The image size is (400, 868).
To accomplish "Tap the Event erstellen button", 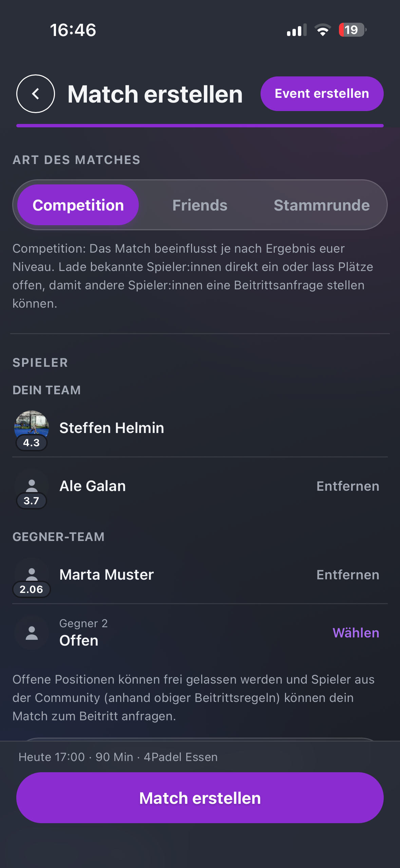I will [x=322, y=94].
